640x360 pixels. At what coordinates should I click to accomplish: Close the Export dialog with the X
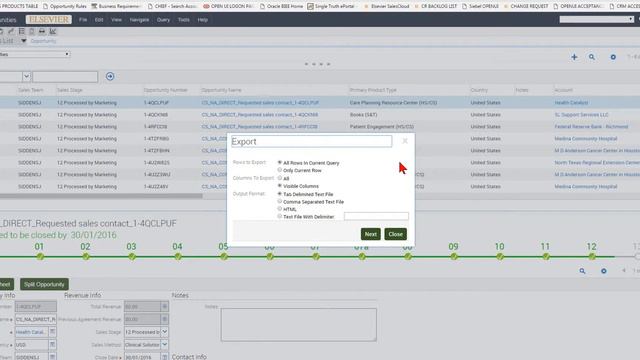tap(405, 141)
